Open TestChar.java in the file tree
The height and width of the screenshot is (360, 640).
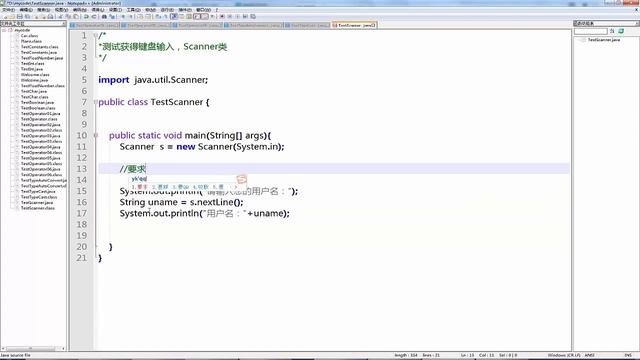(x=34, y=91)
